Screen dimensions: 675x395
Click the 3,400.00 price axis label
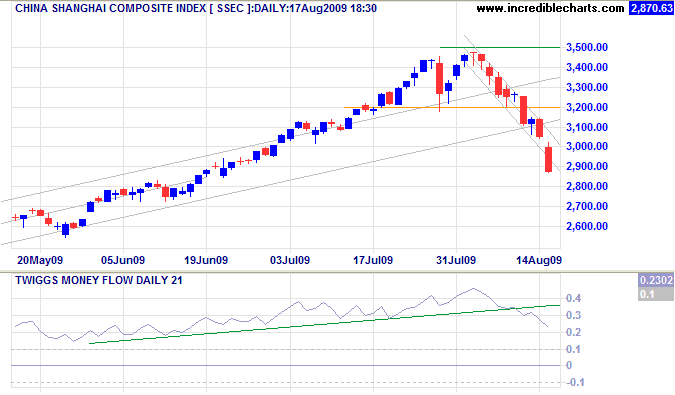pos(587,67)
